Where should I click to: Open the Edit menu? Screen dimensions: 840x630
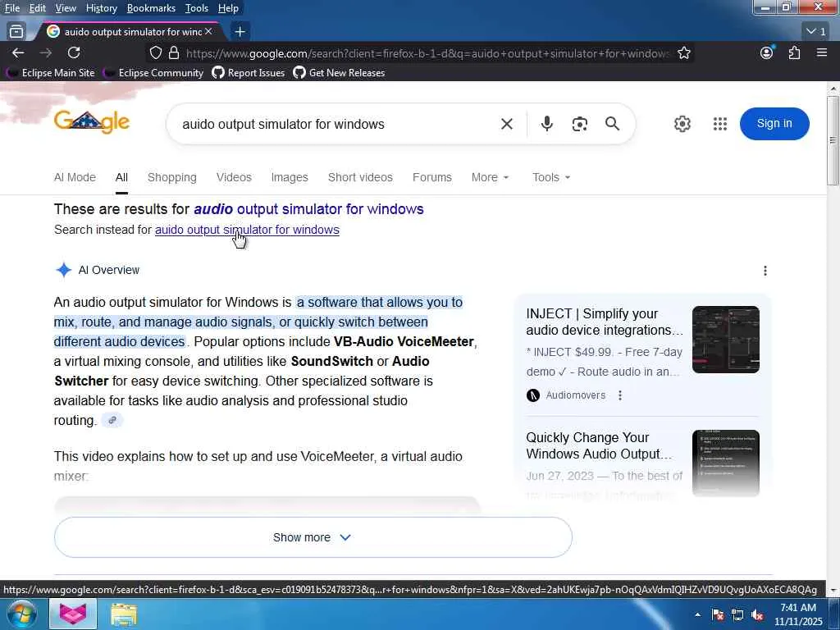[37, 8]
